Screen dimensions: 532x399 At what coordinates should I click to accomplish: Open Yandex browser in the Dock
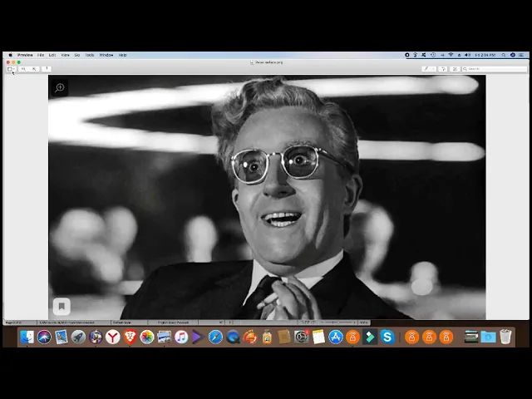(113, 337)
